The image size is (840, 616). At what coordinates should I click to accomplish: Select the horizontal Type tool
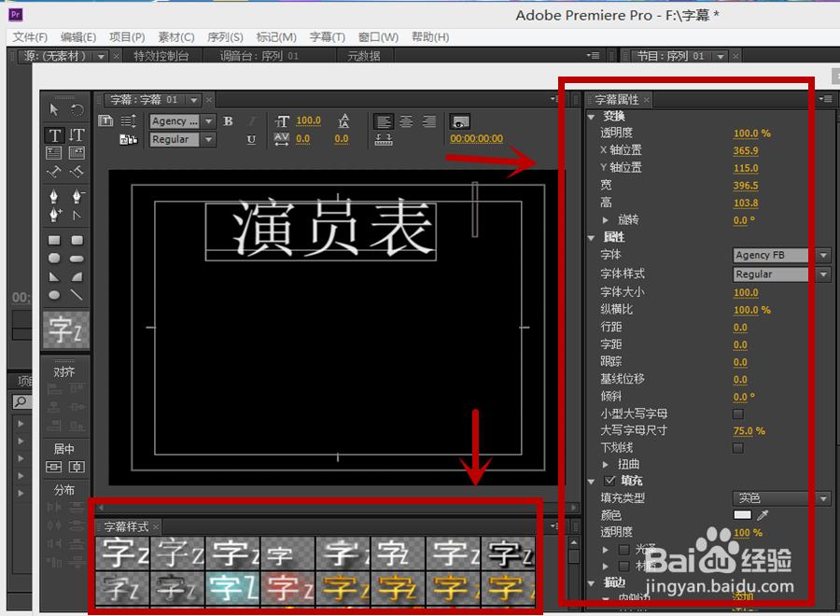click(55, 135)
